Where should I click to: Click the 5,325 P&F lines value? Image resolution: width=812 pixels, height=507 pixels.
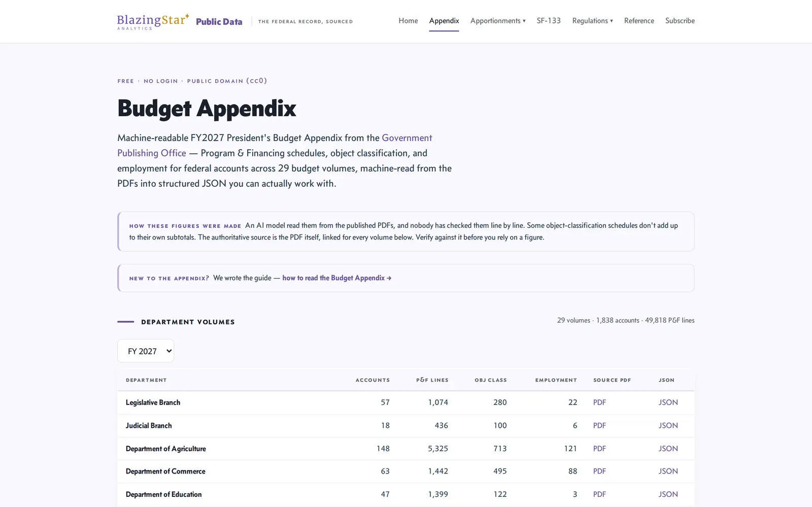[438, 449]
